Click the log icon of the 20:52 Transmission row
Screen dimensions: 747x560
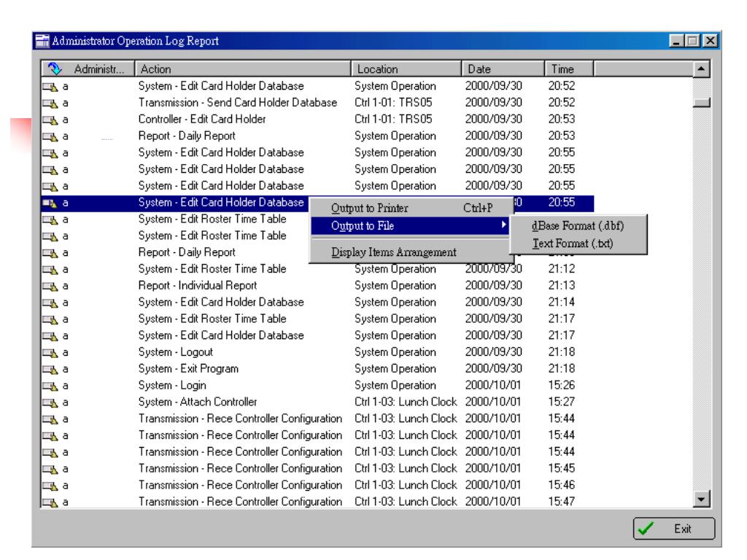tap(50, 104)
